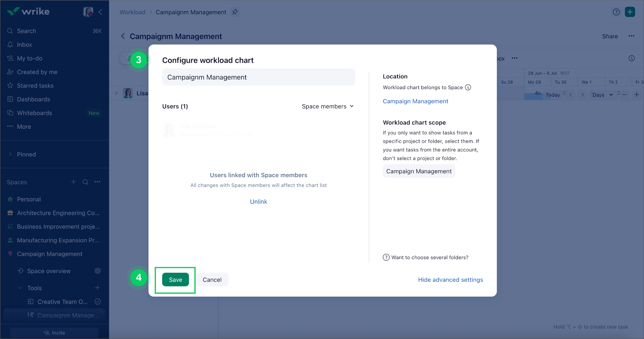Image resolution: width=644 pixels, height=339 pixels.
Task: Go to Workload breadcrumb
Action: point(132,12)
